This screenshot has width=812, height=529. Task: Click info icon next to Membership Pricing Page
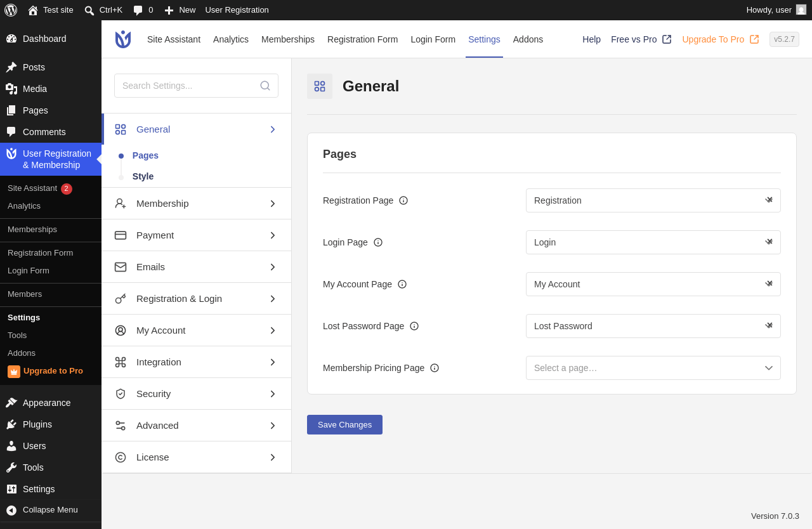point(435,368)
